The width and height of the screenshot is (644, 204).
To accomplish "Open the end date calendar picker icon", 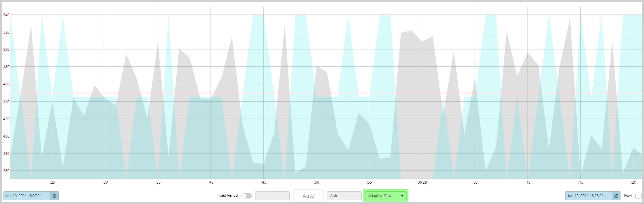I will (616, 196).
